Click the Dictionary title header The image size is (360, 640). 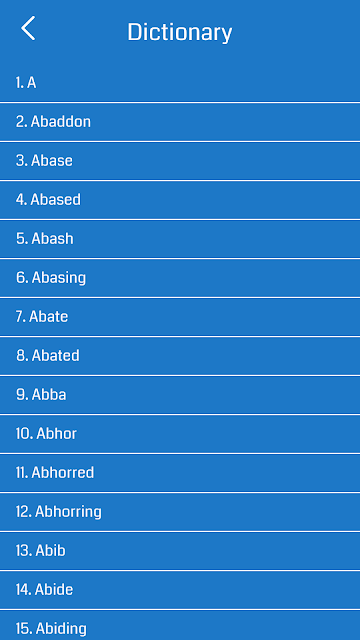point(180,32)
